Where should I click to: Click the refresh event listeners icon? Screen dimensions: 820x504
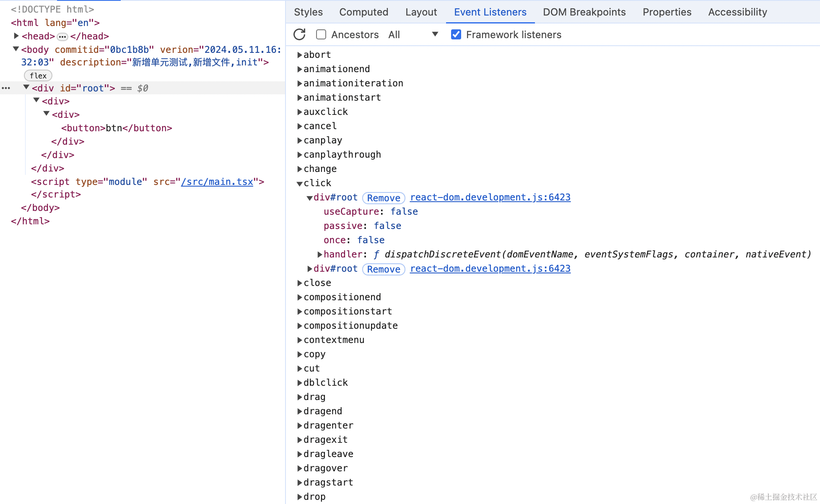click(x=299, y=34)
